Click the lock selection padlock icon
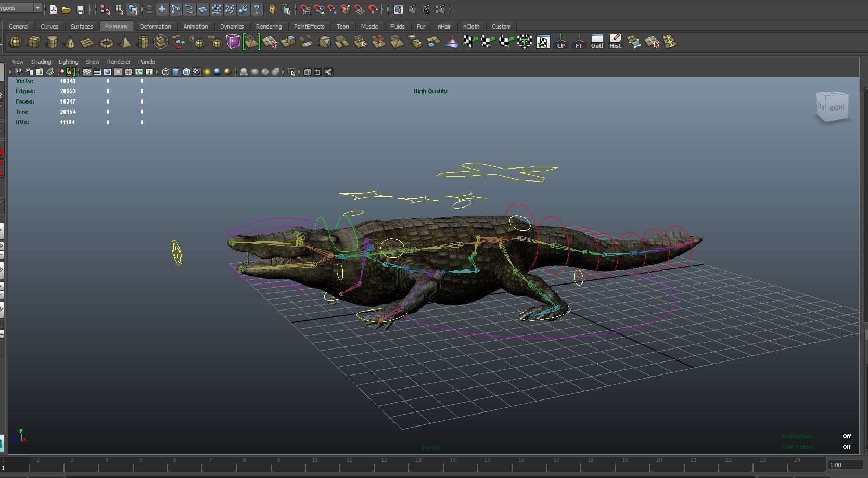Viewport: 868px width, 478px height. [272, 9]
